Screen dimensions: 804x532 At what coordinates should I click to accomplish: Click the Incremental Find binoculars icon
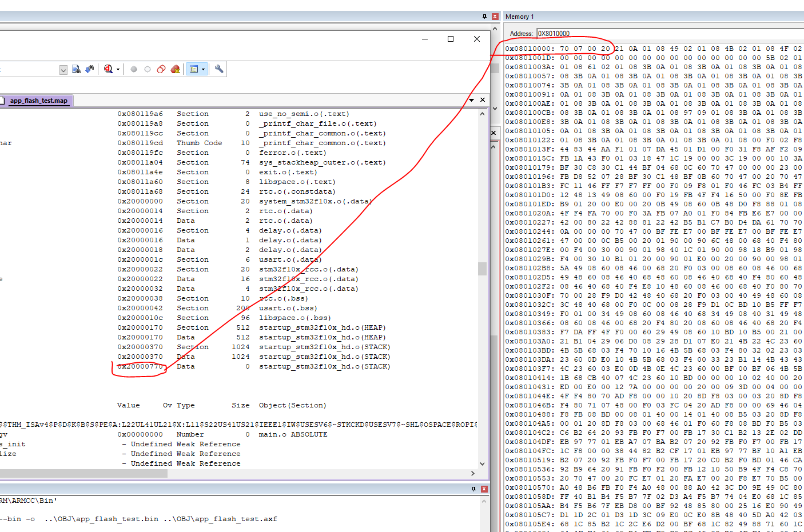pyautogui.click(x=90, y=69)
